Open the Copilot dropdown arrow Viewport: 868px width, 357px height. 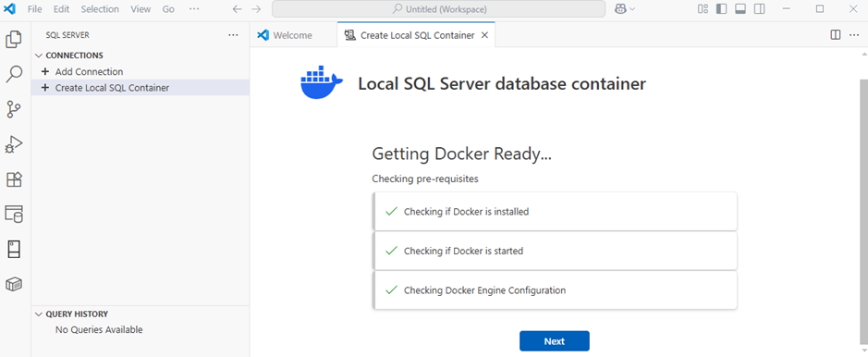[632, 9]
